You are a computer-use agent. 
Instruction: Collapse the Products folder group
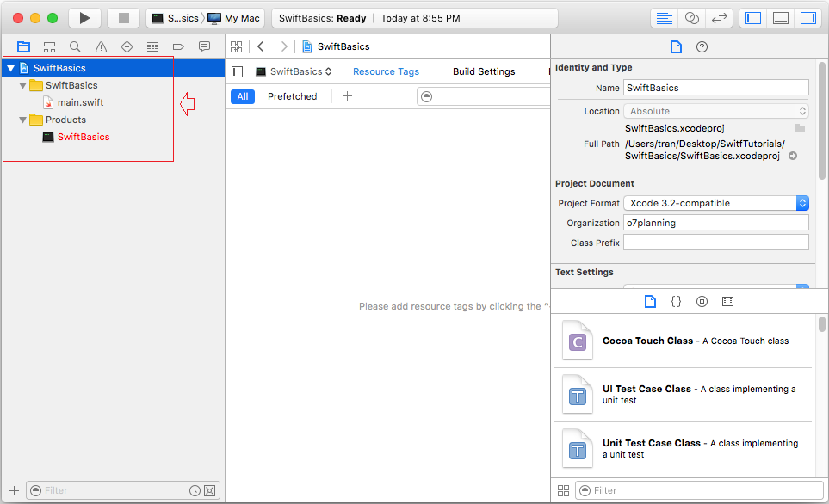22,120
